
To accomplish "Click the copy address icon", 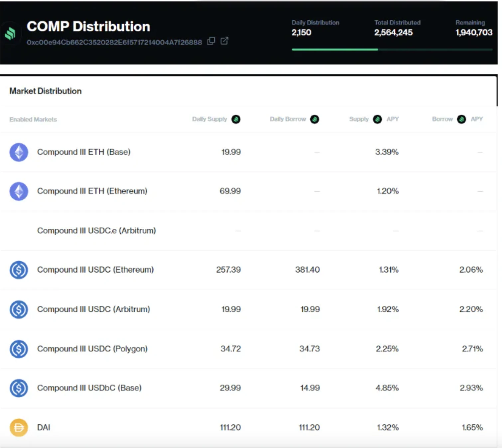I will pyautogui.click(x=211, y=41).
